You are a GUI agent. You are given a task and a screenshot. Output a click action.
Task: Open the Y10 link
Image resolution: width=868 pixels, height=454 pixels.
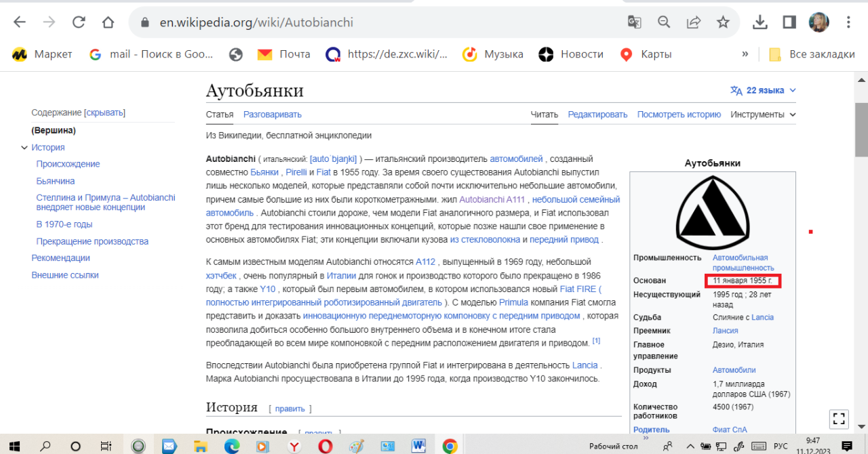tap(267, 289)
